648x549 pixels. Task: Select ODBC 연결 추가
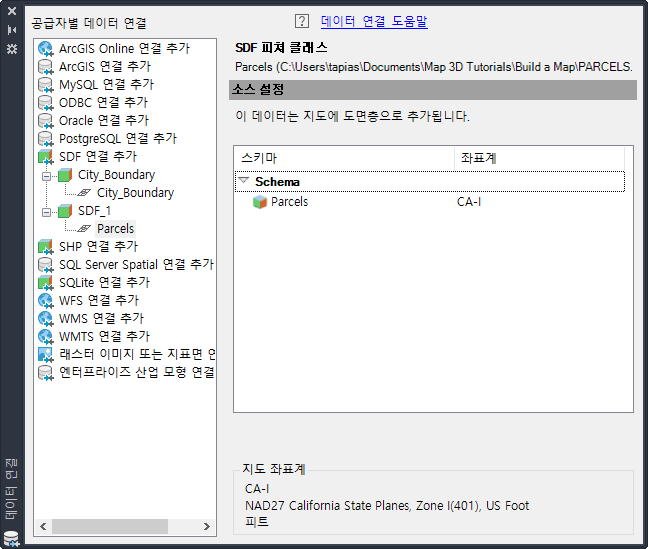(103, 103)
